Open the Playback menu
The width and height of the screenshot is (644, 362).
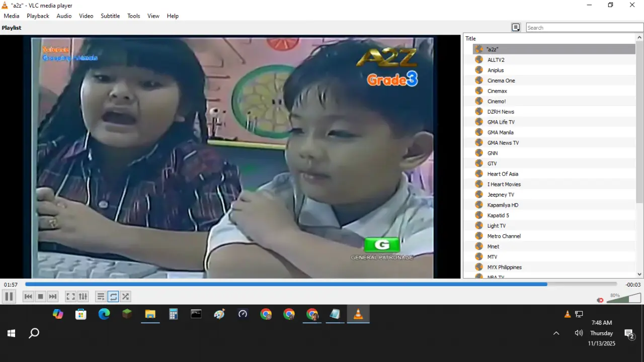(38, 16)
